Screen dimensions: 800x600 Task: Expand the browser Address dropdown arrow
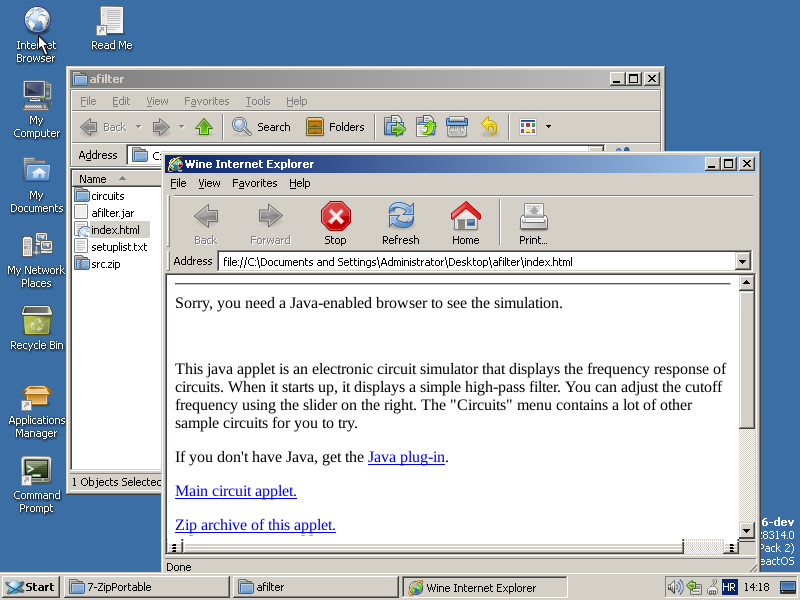pos(742,262)
